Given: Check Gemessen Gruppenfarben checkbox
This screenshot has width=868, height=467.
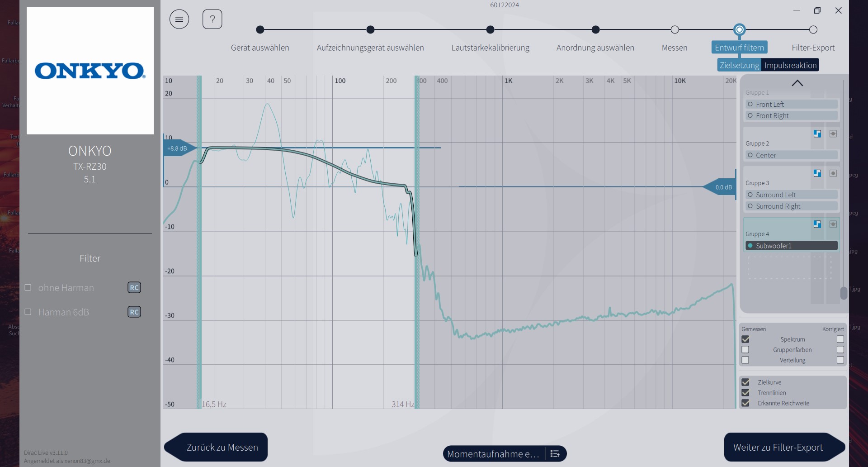Looking at the screenshot, I should tap(745, 350).
